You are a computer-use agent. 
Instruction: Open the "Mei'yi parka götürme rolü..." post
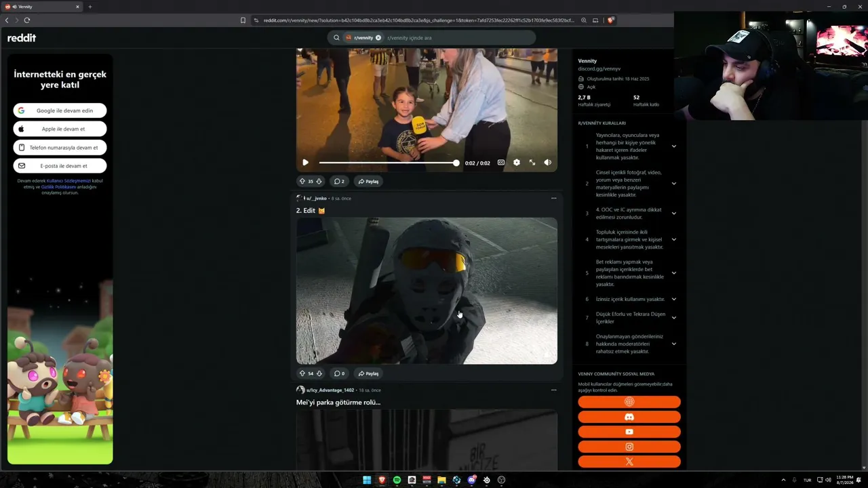coord(338,403)
